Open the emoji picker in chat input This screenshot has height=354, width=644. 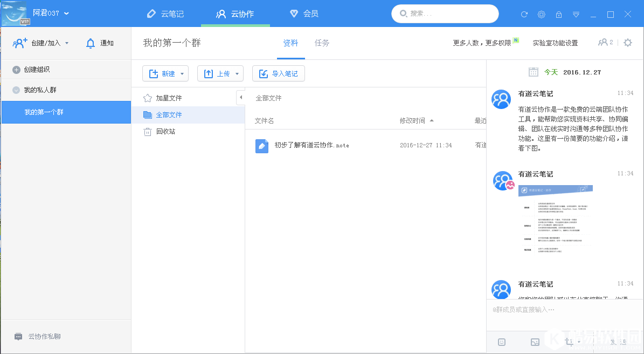(x=502, y=342)
